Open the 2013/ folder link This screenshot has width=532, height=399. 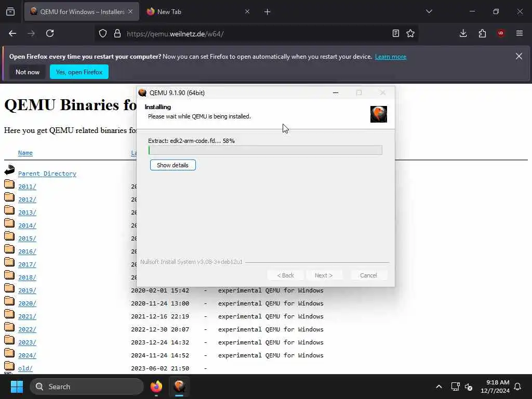coord(27,212)
